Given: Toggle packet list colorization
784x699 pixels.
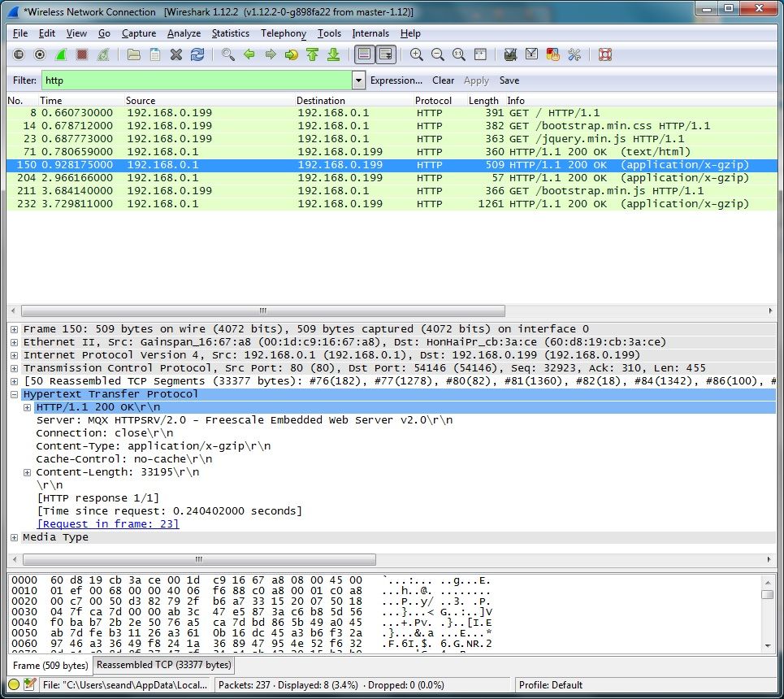Looking at the screenshot, I should coord(365,54).
